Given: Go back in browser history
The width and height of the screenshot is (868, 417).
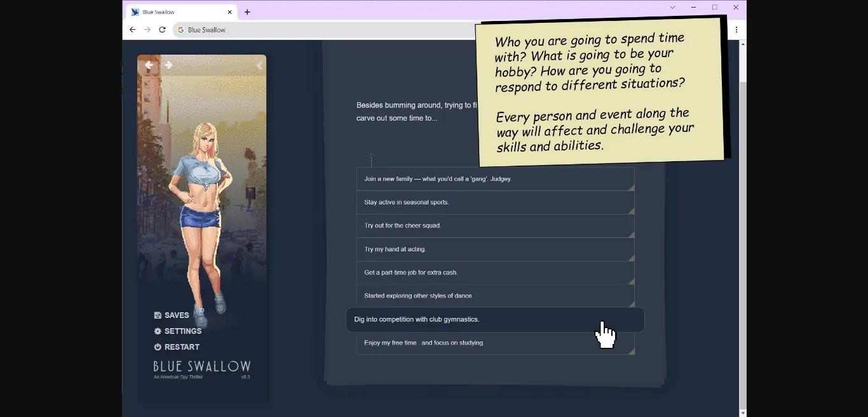Looking at the screenshot, I should [x=132, y=30].
